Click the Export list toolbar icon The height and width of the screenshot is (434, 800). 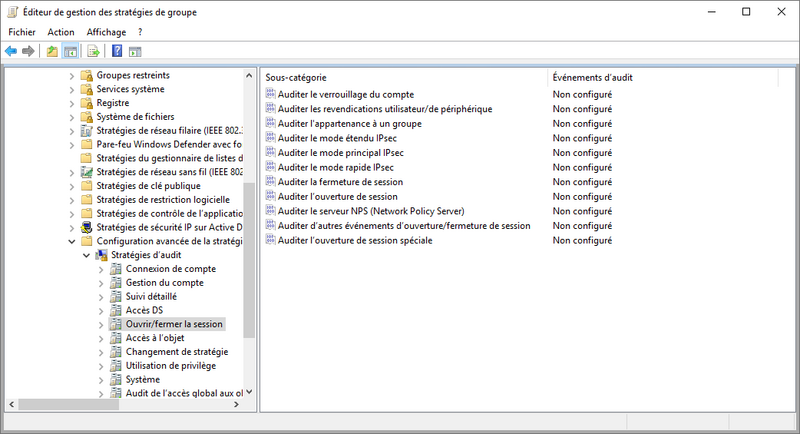coord(93,51)
